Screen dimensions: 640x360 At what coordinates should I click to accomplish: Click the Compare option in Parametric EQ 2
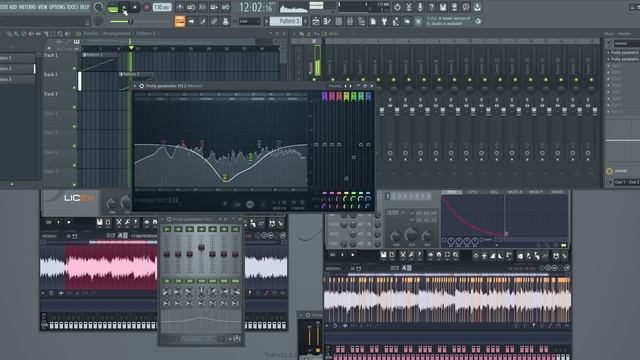coord(298,208)
